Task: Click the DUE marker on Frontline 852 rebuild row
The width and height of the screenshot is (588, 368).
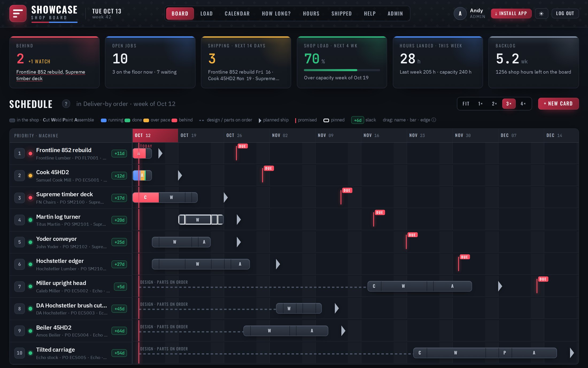Action: tap(242, 146)
